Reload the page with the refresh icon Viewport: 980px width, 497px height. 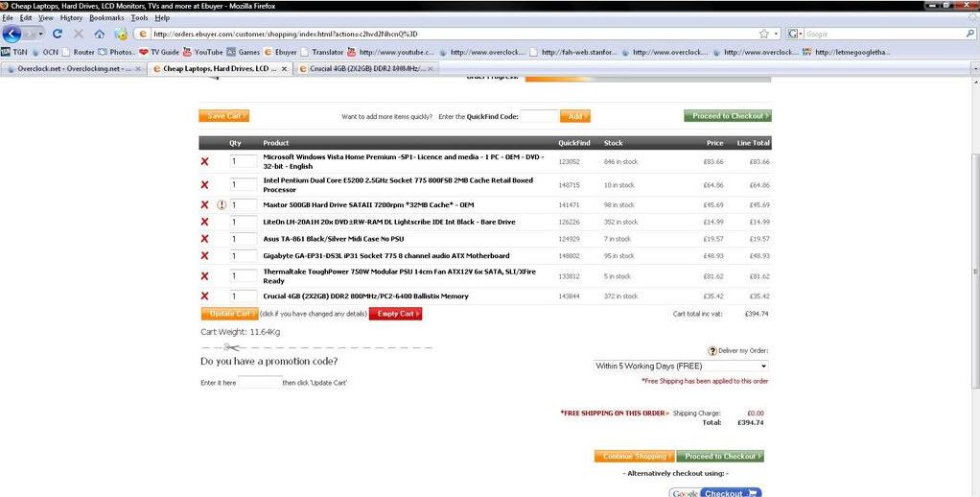pyautogui.click(x=58, y=34)
